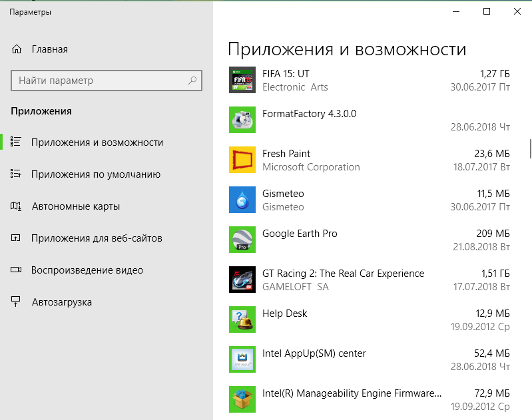Viewport: 532px width, 420px height.
Task: Click the 72,9 МБ size value
Action: 492,393
